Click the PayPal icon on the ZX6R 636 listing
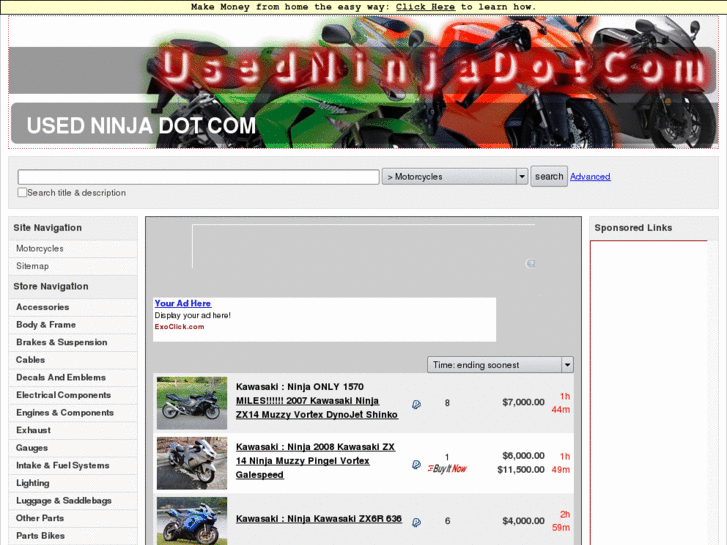Image resolution: width=727 pixels, height=545 pixels. (416, 522)
